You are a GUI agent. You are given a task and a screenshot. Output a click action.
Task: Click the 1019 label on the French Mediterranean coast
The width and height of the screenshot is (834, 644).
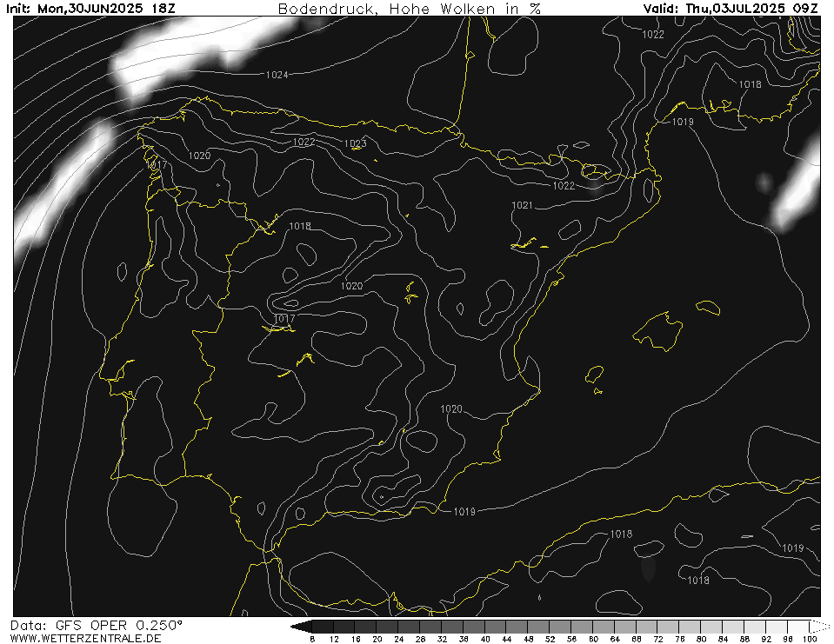click(683, 122)
